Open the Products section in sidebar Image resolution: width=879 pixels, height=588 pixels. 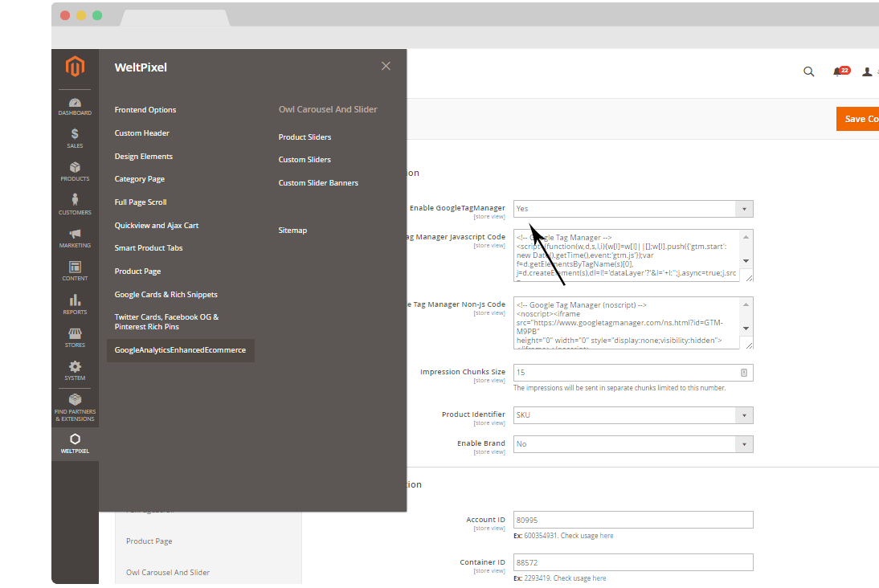tap(75, 170)
